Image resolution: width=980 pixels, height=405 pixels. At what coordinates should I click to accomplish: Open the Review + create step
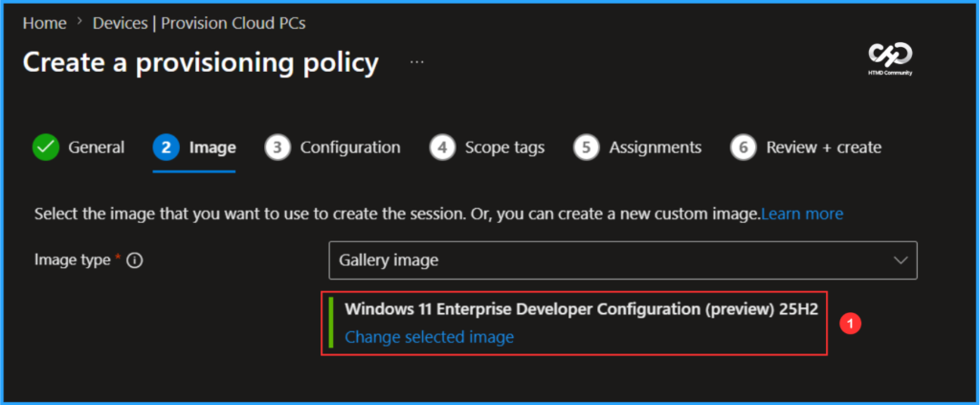point(806,147)
